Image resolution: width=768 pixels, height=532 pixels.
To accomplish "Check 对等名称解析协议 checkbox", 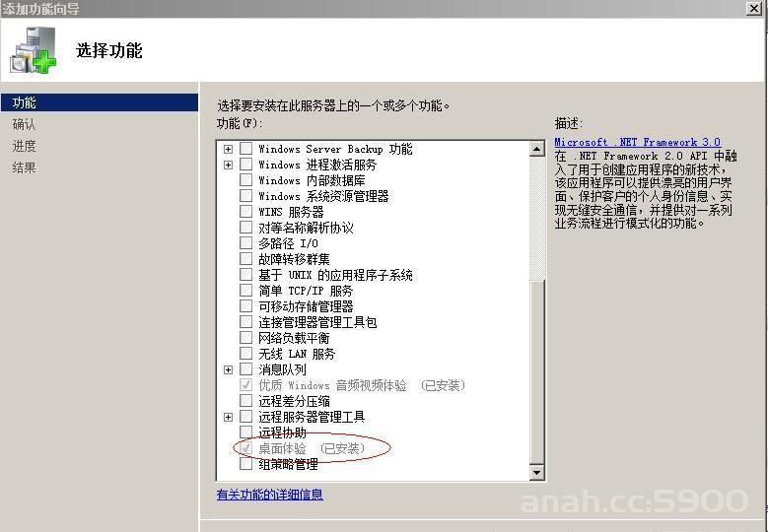I will [x=245, y=228].
